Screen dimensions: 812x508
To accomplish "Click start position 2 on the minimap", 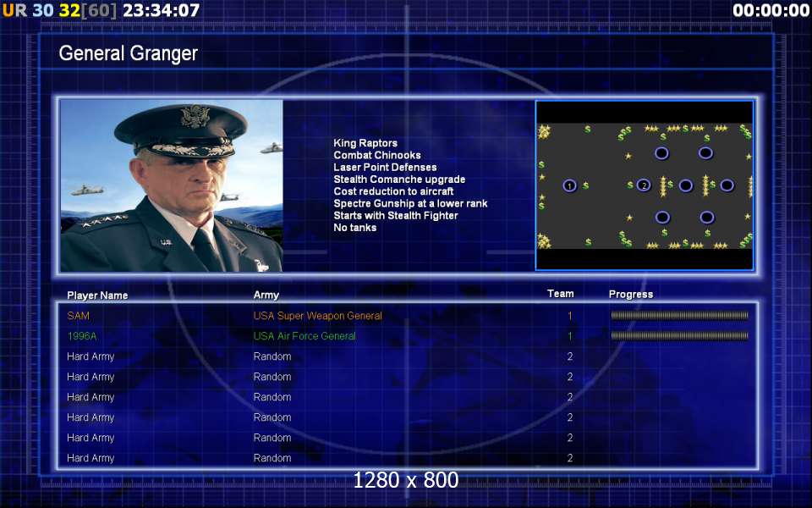I will 644,185.
